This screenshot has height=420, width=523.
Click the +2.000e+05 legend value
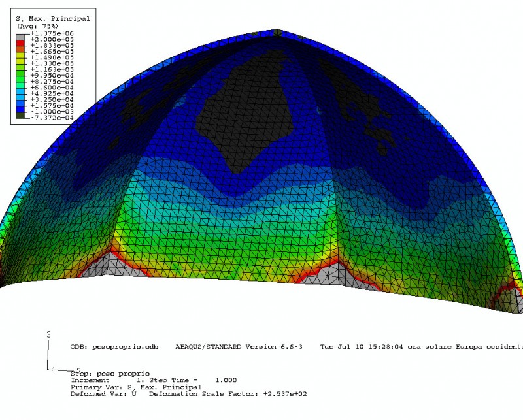(x=52, y=39)
